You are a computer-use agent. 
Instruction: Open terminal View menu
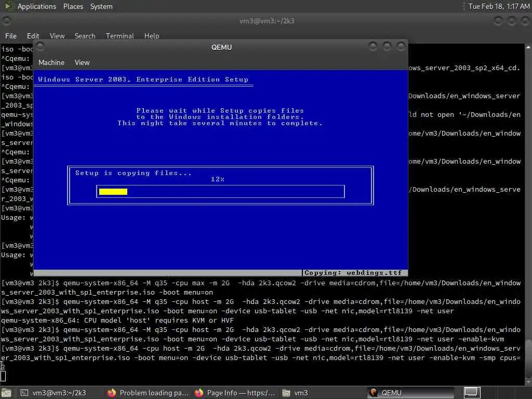click(x=57, y=36)
